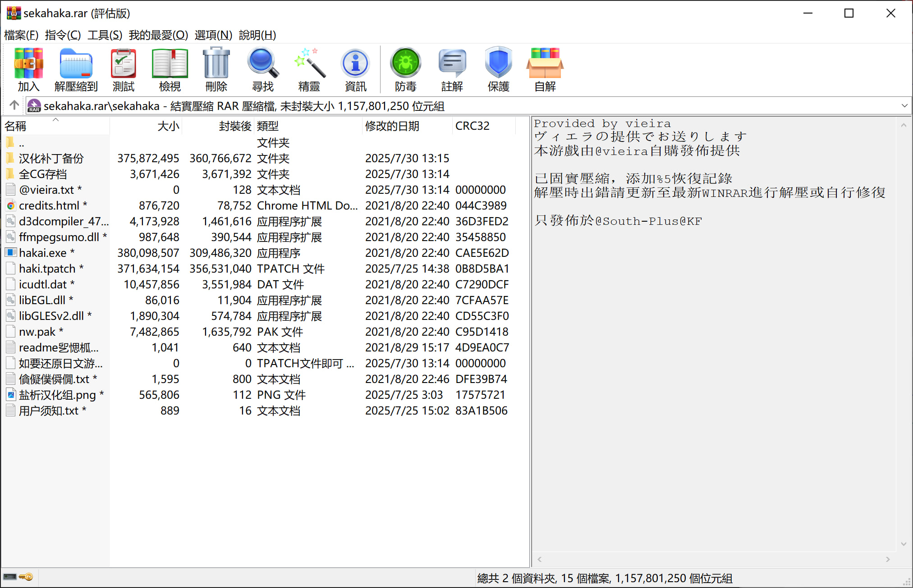This screenshot has height=588, width=913.
Task: Click the comment panel's scroll-down arrow
Action: pyautogui.click(x=904, y=544)
